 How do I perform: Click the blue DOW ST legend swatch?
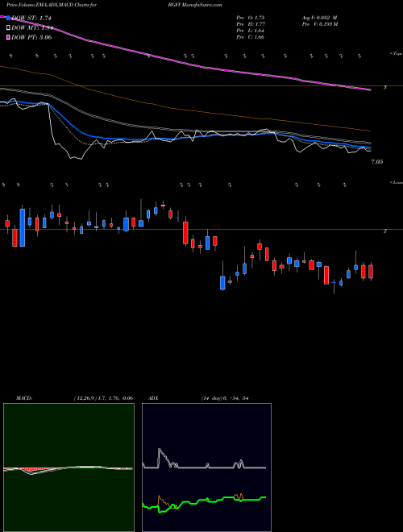click(x=8, y=18)
